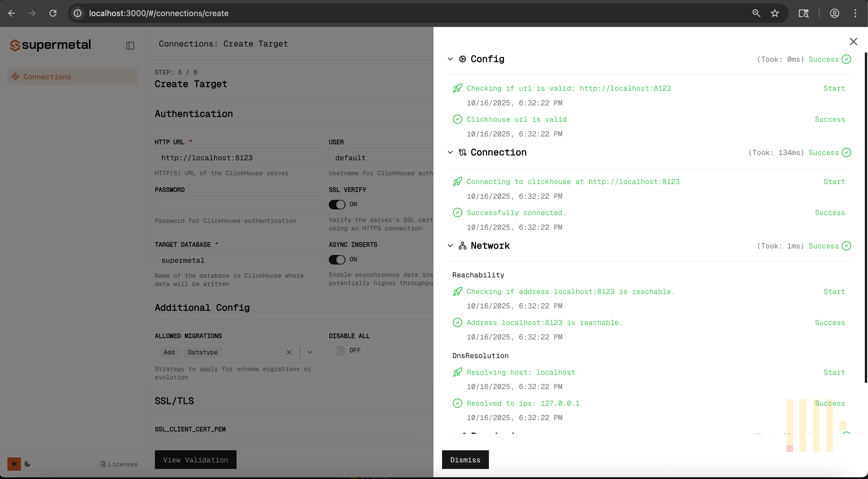Click the rocket icon next to Resolving host localhost
Screen dimensions: 868x479
pos(457,372)
